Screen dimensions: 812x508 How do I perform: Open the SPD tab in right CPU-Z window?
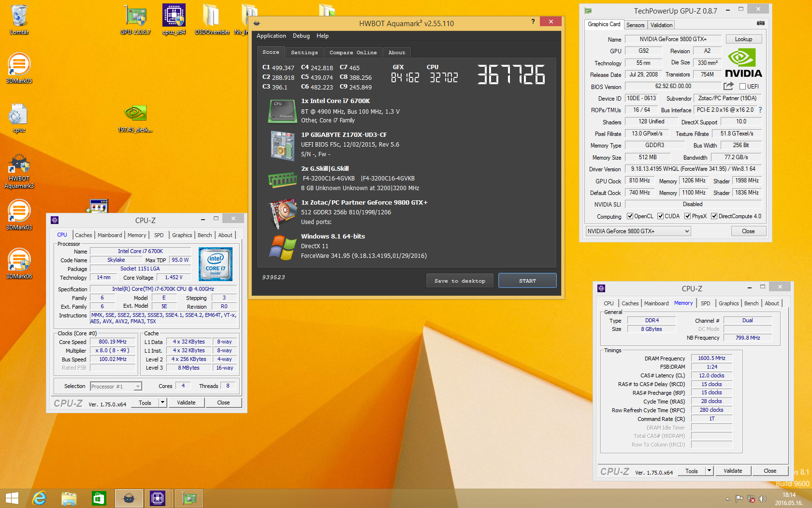pos(706,303)
